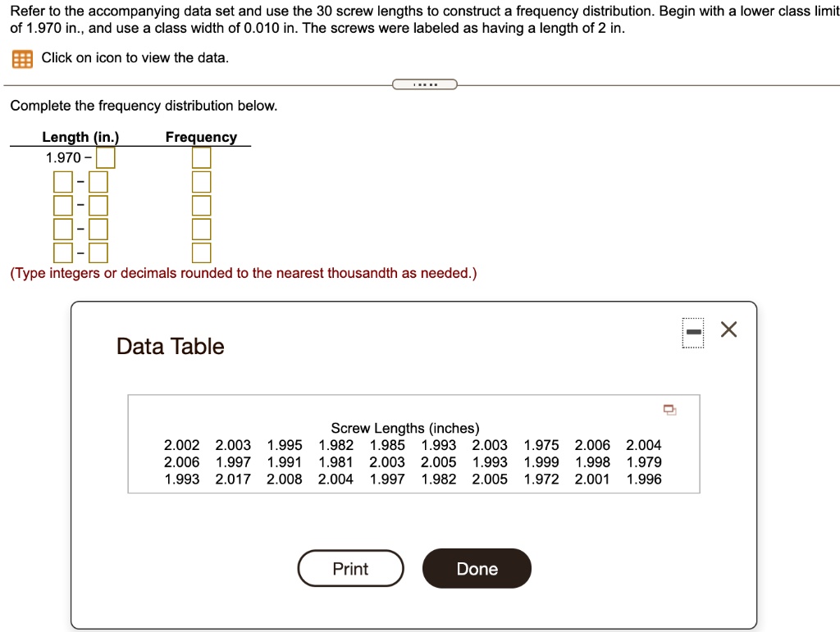This screenshot has height=632, width=840.
Task: Click the Print button
Action: click(350, 568)
